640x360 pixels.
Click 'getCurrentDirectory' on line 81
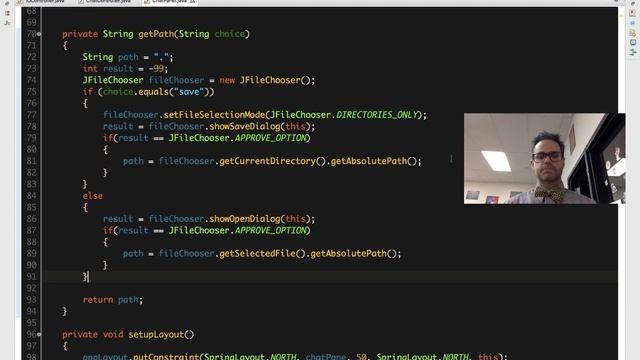267,161
